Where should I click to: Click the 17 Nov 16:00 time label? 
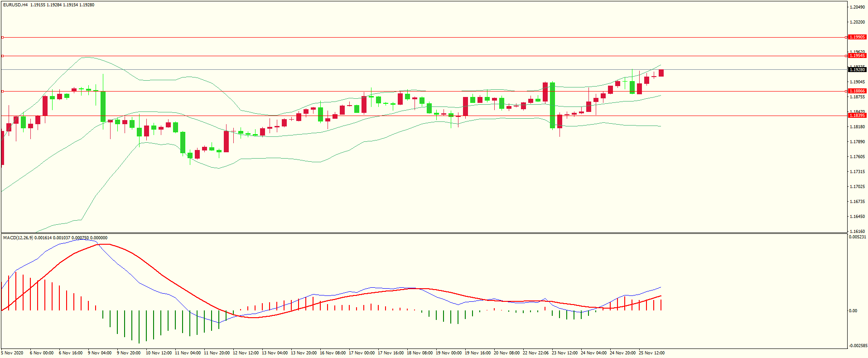pyautogui.click(x=391, y=353)
